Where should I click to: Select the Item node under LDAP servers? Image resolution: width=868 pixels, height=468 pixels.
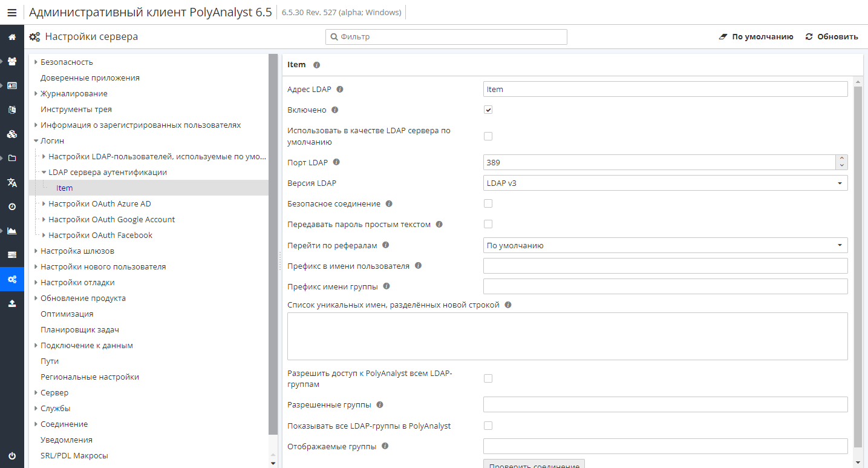(x=65, y=188)
